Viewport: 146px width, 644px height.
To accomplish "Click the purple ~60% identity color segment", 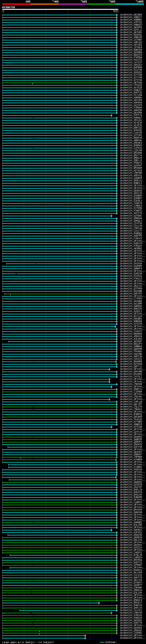I will [73, 4].
